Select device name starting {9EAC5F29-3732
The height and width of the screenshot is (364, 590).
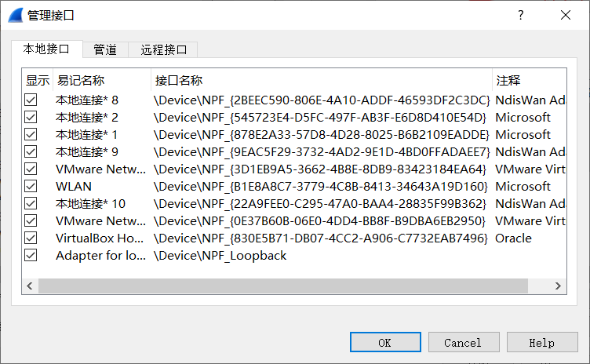(322, 152)
